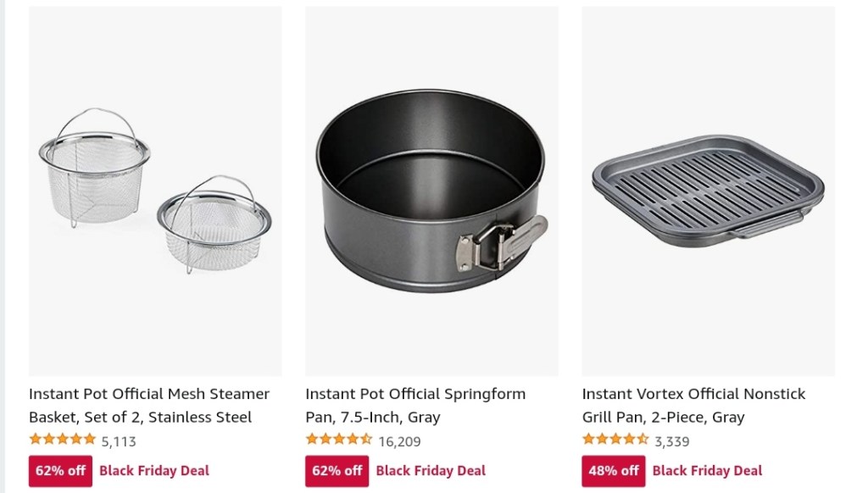This screenshot has width=868, height=493.
Task: Select the Black Friday Deal label for the grill pan
Action: point(707,471)
